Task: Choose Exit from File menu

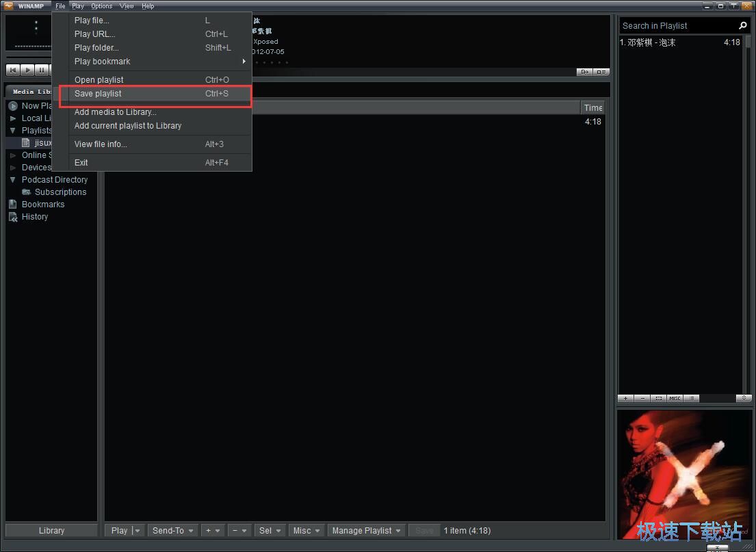Action: click(x=152, y=163)
